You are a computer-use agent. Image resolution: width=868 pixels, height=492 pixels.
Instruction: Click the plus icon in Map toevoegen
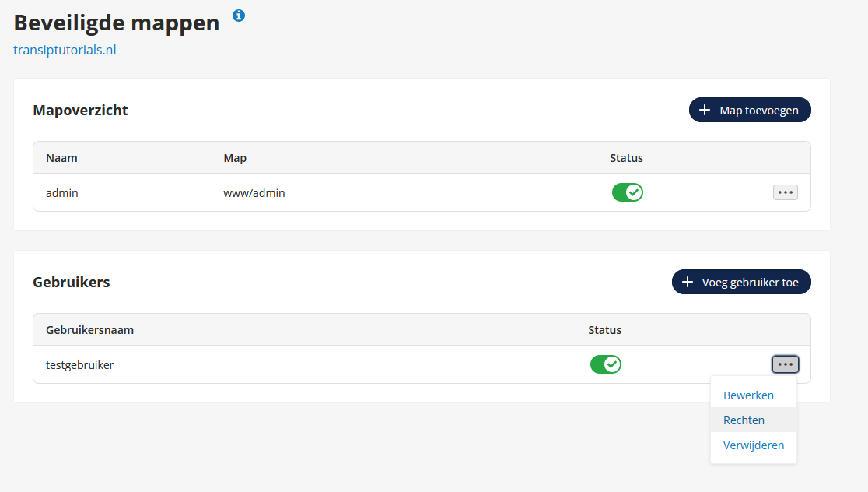704,111
